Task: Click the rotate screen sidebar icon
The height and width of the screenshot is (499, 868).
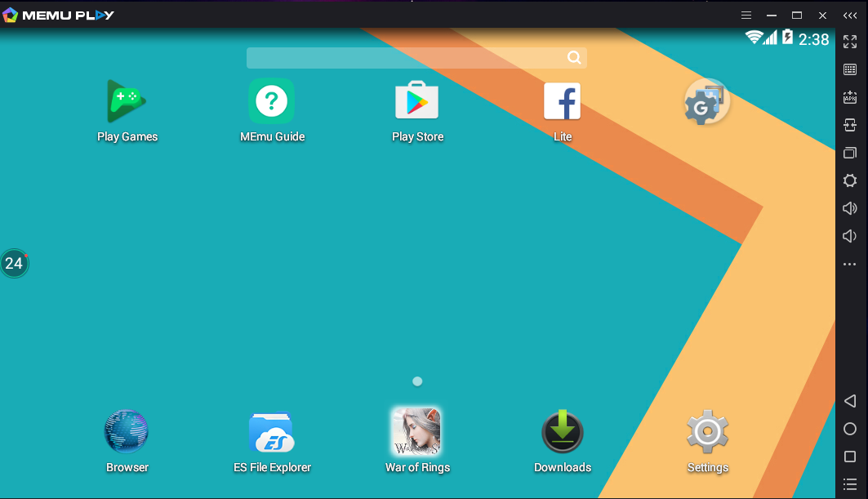Action: (850, 125)
